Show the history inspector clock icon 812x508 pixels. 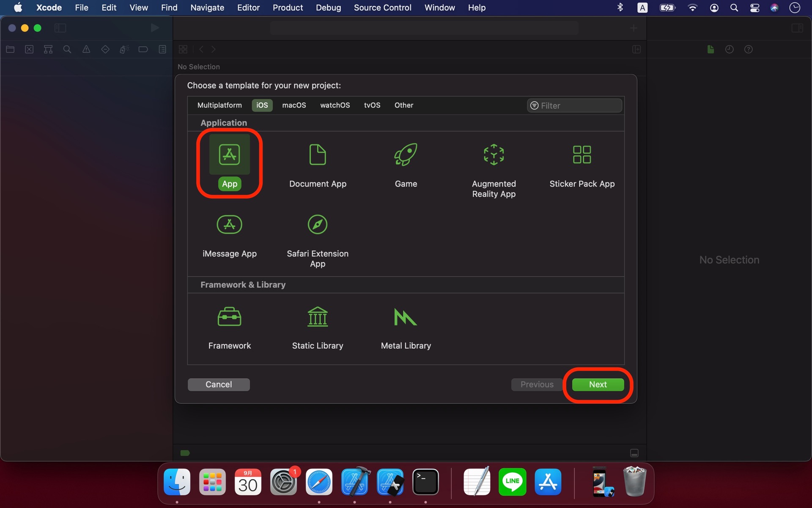pyautogui.click(x=730, y=50)
